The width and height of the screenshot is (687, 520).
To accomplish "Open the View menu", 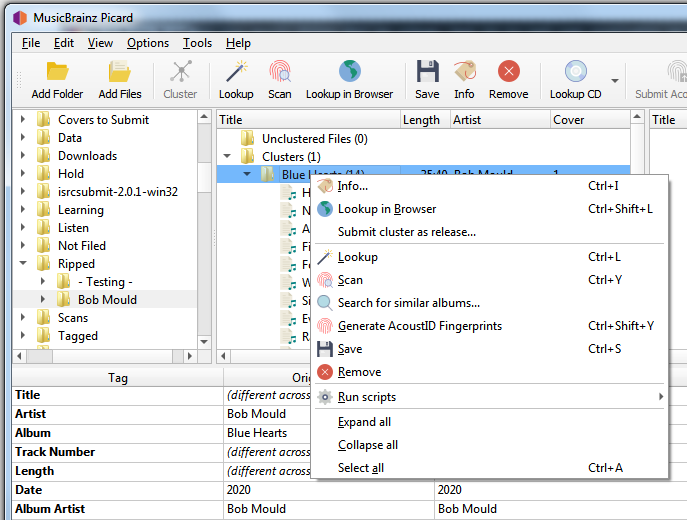I will [x=100, y=43].
